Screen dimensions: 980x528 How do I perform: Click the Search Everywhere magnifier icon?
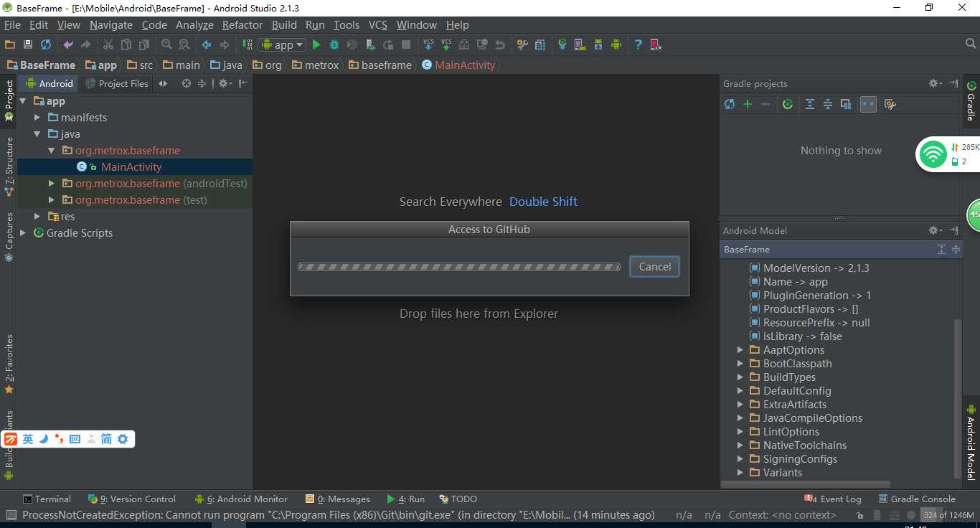[x=971, y=44]
